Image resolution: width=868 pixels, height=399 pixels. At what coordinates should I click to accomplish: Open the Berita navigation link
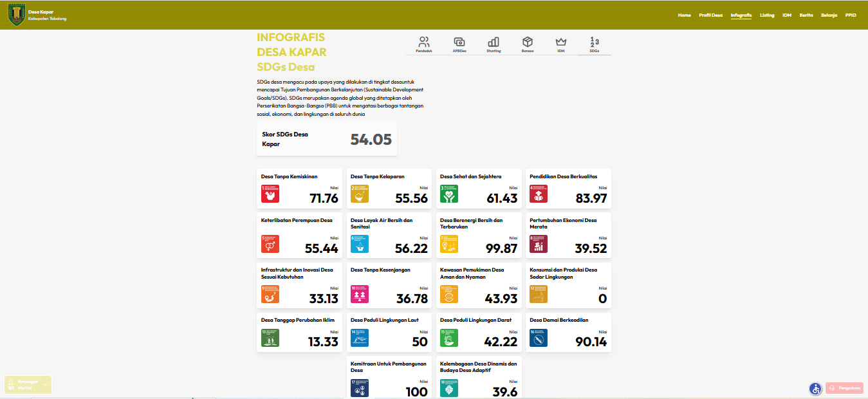pyautogui.click(x=806, y=15)
